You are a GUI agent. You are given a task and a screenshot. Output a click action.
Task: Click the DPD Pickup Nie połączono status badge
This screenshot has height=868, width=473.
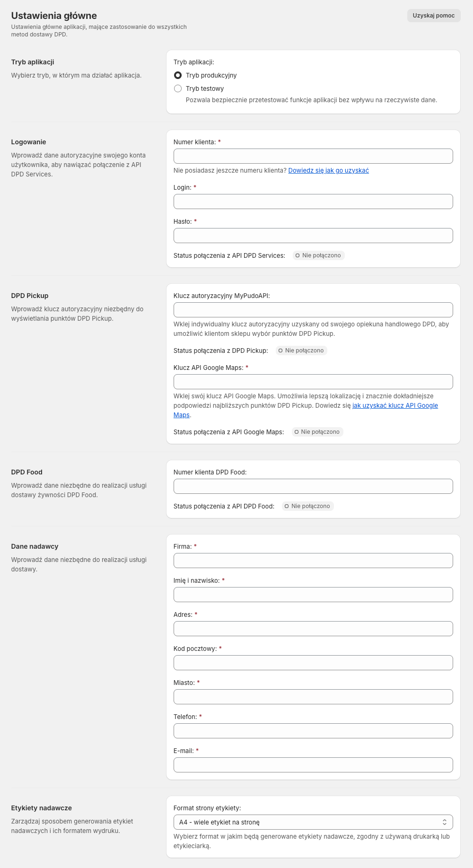[301, 351]
